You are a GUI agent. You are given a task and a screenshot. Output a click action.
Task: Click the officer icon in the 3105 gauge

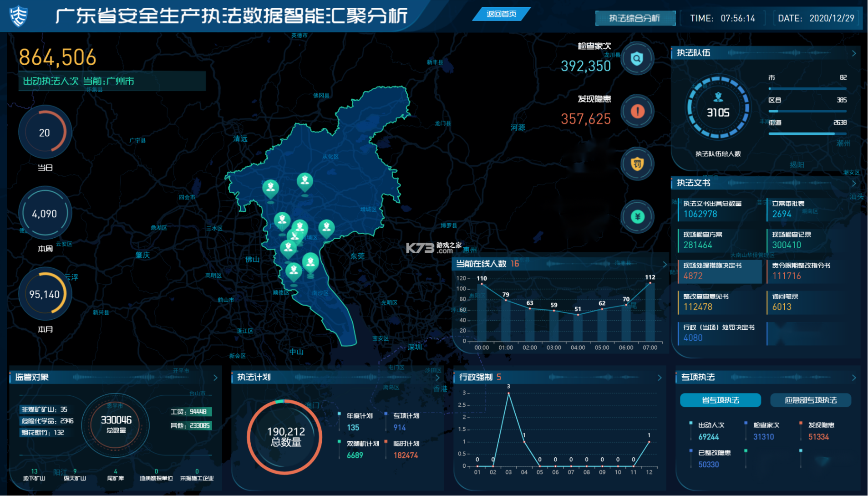pyautogui.click(x=718, y=97)
